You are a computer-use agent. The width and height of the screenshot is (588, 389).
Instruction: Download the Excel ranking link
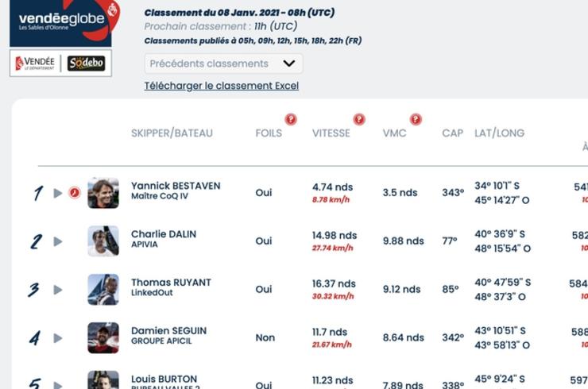pos(222,86)
